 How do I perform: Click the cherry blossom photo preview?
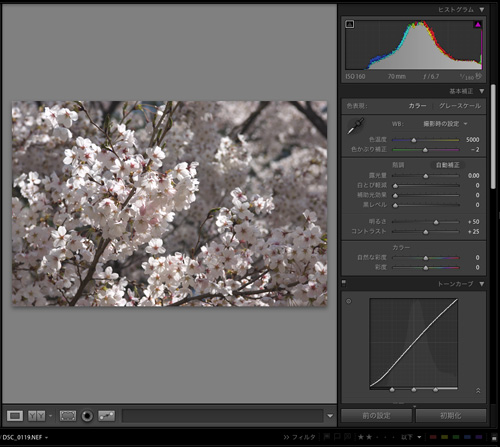(170, 204)
